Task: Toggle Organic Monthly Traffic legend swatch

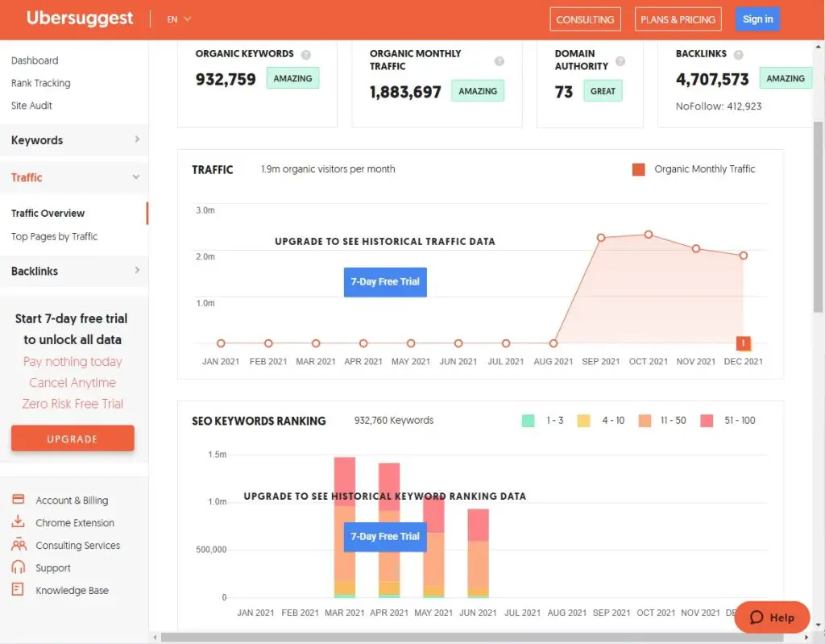Action: pos(639,169)
